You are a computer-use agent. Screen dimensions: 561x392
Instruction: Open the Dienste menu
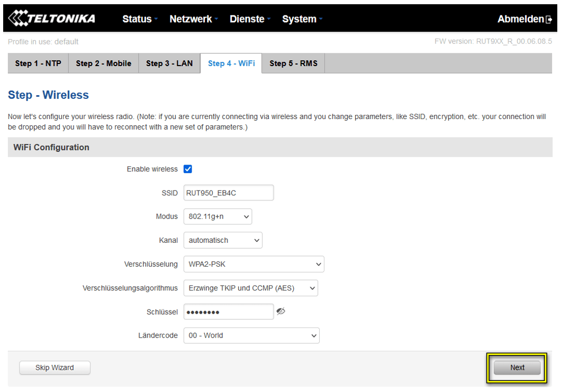[250, 19]
